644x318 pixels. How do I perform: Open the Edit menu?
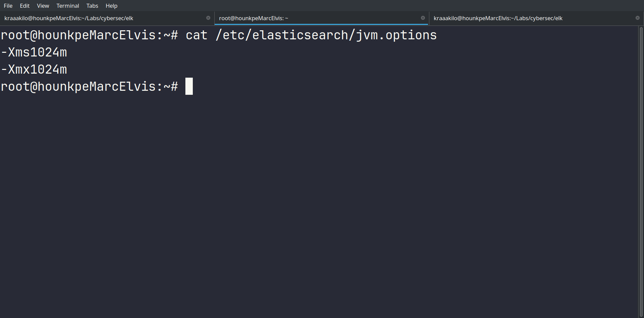(25, 6)
